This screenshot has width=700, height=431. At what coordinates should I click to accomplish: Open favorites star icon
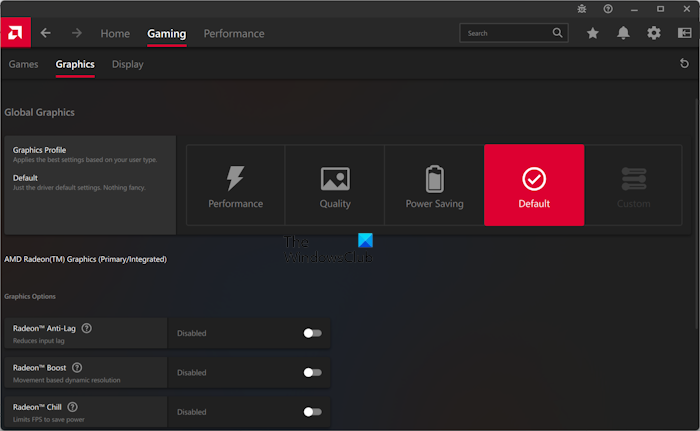click(x=592, y=33)
